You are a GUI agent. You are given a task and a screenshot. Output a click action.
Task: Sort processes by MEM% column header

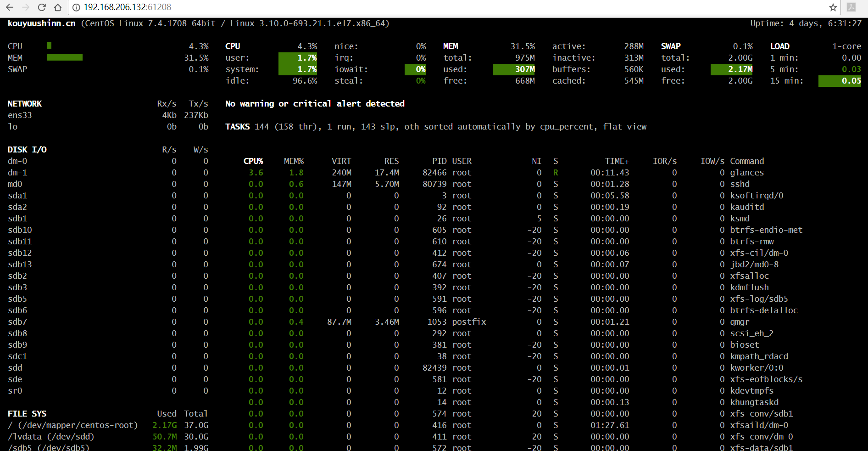(x=294, y=161)
